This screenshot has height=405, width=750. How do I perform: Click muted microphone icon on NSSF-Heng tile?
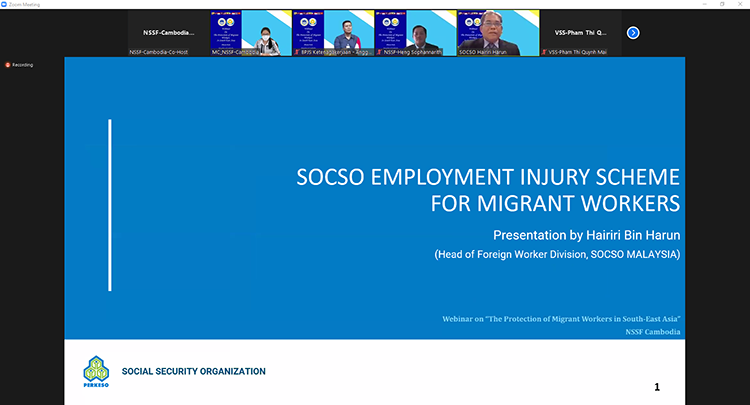pos(379,52)
